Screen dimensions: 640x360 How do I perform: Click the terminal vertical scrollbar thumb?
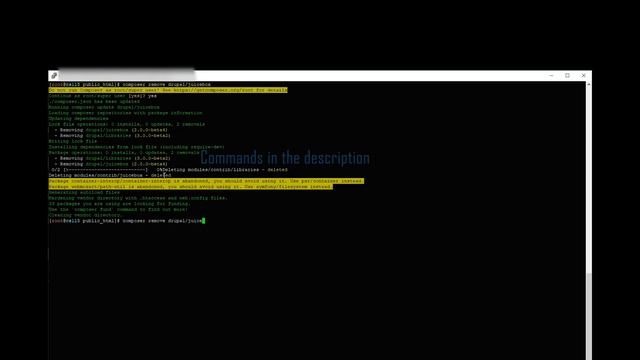589,316
